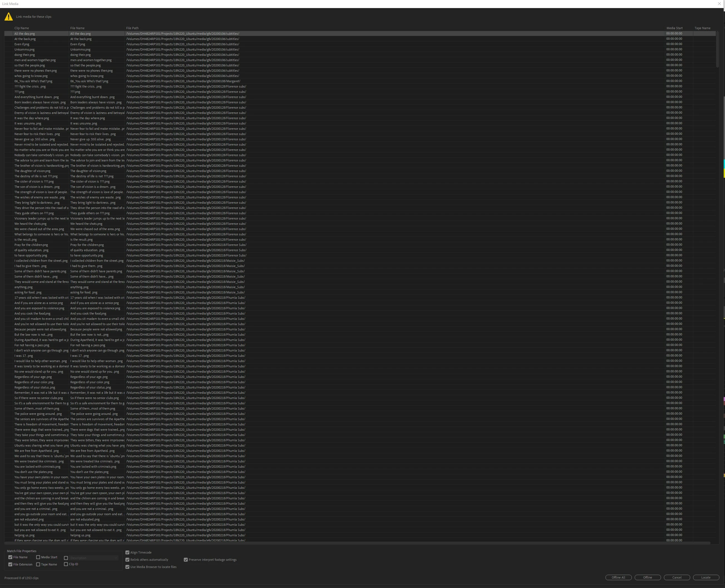Uncheck Use Media Browser to locate files
Image resolution: width=725 pixels, height=588 pixels.
tap(127, 567)
